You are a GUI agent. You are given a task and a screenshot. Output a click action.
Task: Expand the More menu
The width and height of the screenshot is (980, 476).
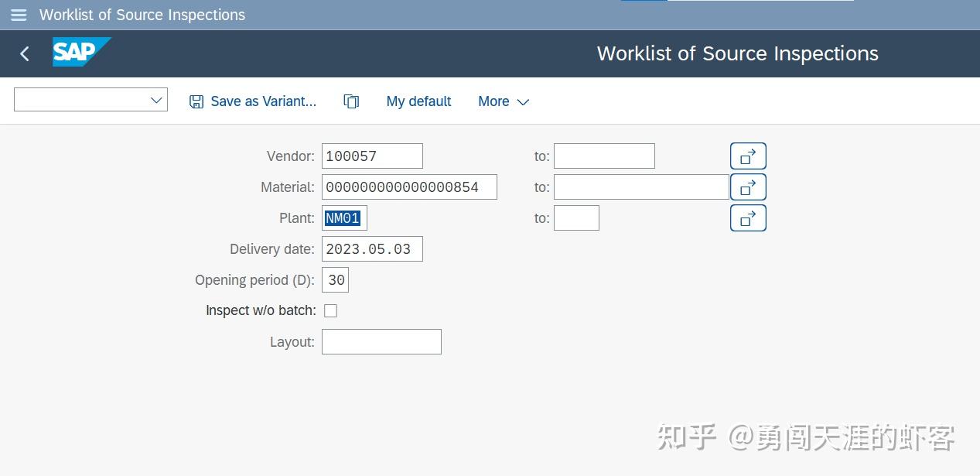503,101
